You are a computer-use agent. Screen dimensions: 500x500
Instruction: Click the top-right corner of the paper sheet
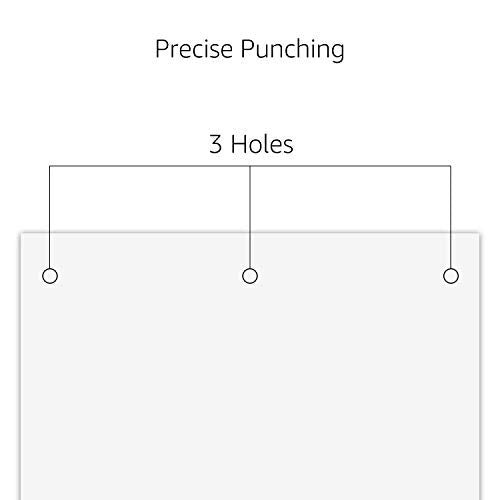click(x=480, y=233)
